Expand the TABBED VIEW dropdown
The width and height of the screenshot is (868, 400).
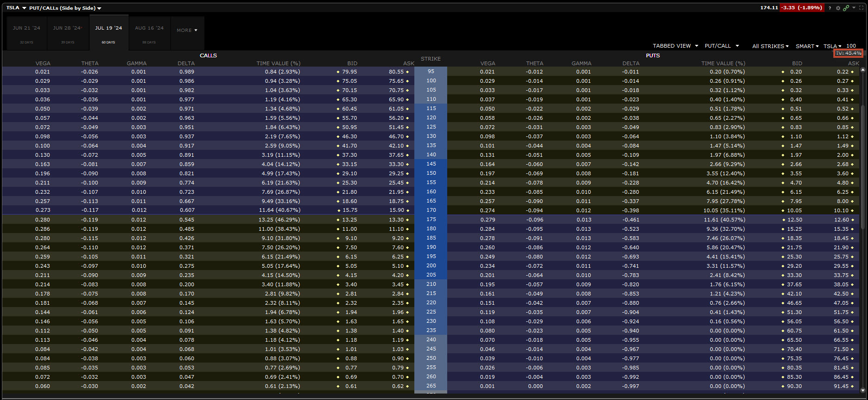tap(675, 46)
